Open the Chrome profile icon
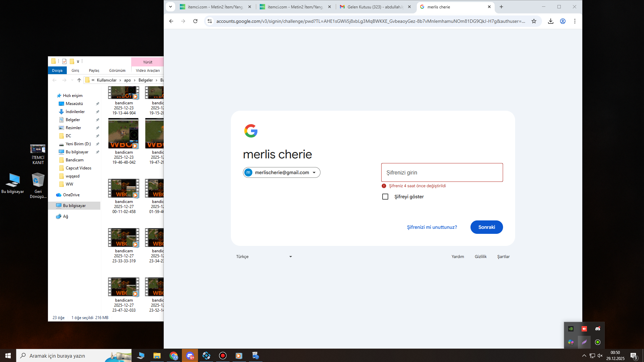 [x=563, y=21]
